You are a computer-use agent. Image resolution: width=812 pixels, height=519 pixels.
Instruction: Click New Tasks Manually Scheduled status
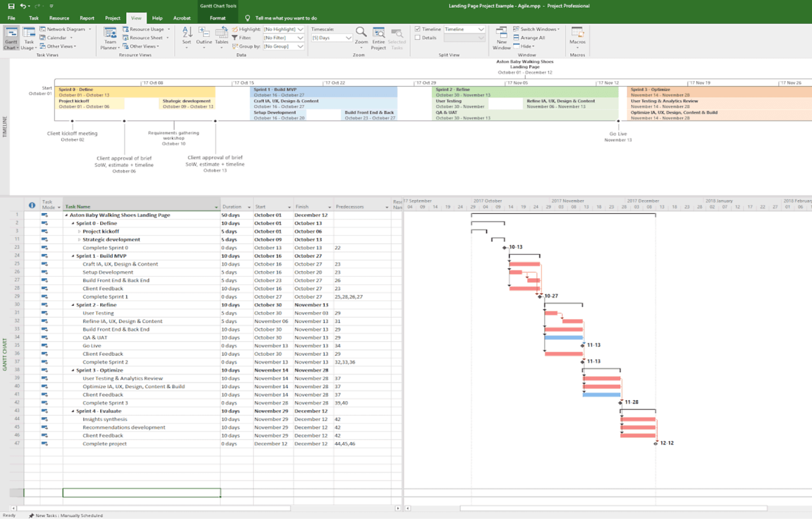[65, 515]
